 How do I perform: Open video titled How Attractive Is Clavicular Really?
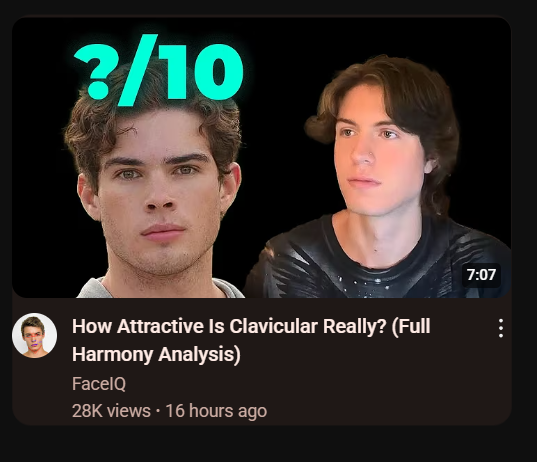coord(251,340)
